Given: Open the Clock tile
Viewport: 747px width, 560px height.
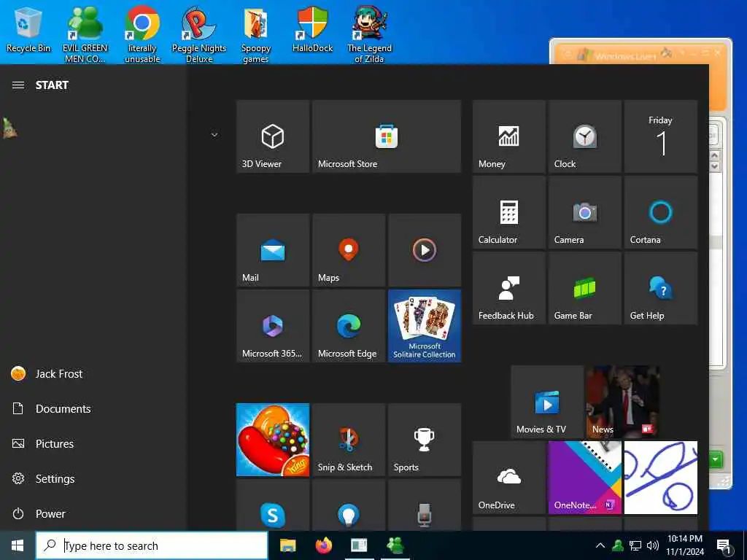Looking at the screenshot, I should [x=584, y=136].
